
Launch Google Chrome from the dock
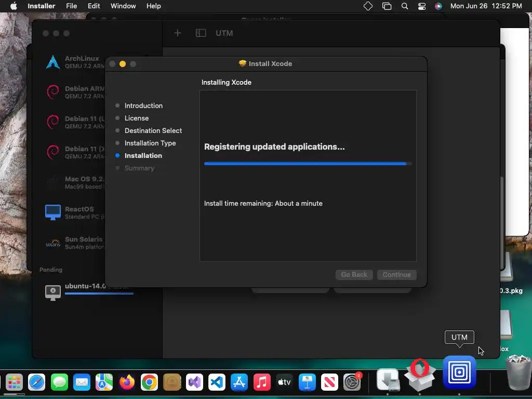coord(149,382)
